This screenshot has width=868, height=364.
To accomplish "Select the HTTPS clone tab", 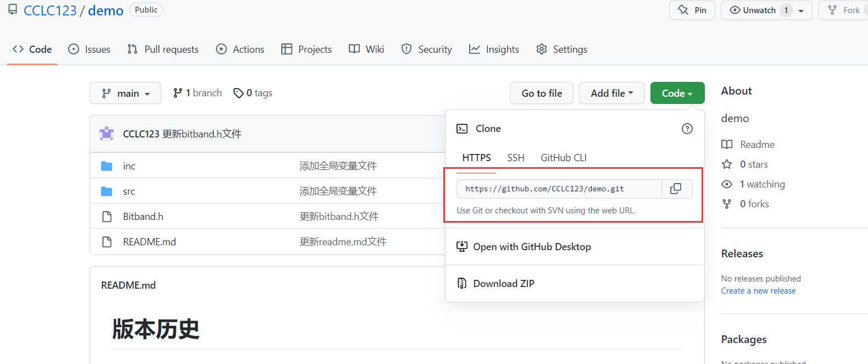I will point(476,158).
